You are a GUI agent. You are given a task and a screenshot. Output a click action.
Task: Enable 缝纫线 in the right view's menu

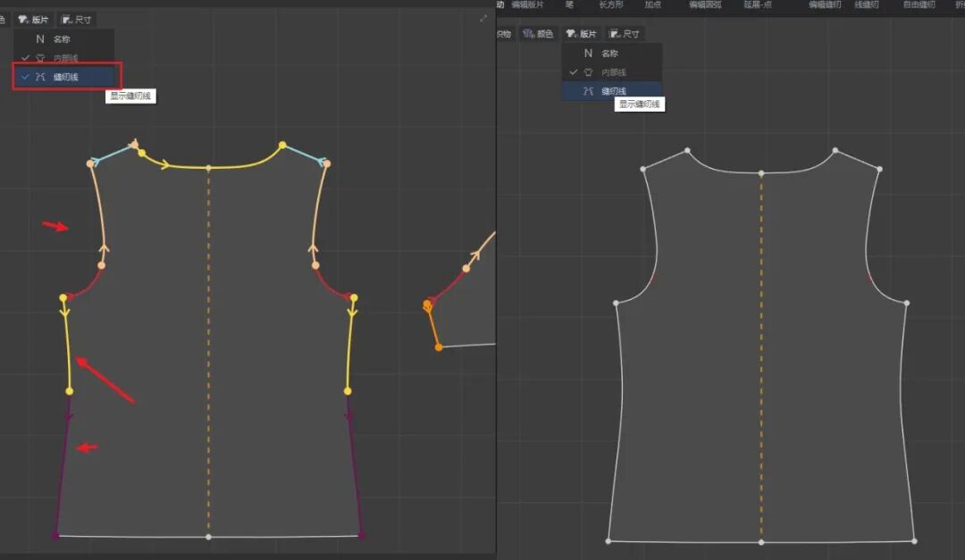click(612, 90)
